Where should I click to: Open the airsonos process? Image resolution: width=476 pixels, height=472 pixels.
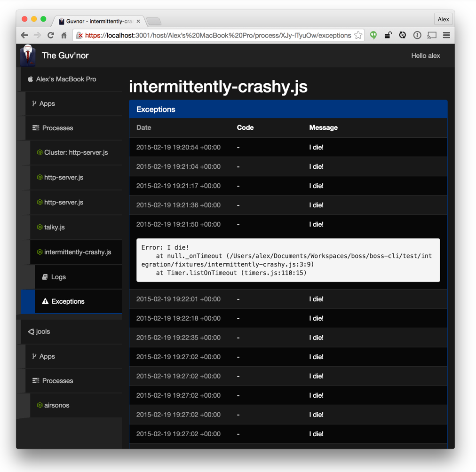pos(56,405)
